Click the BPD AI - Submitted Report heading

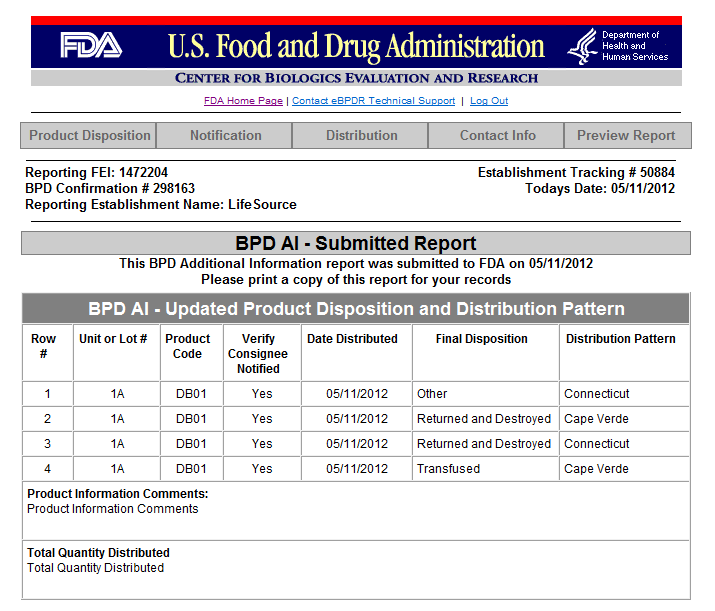point(356,243)
